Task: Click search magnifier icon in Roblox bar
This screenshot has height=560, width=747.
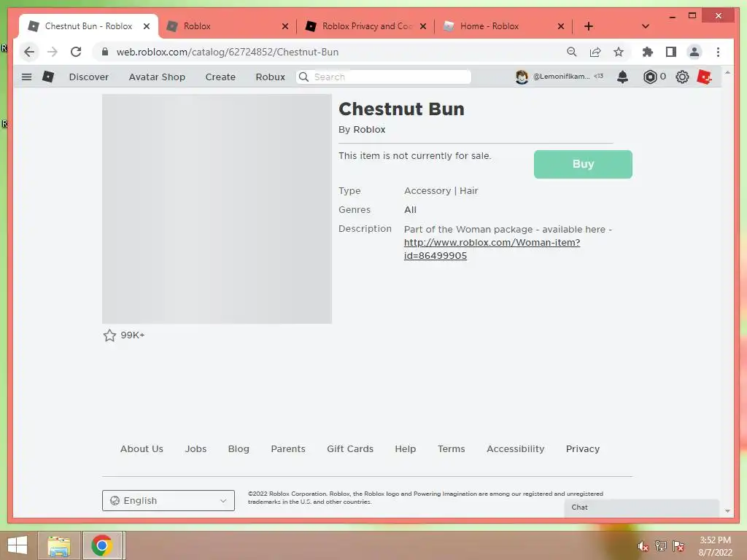Action: (x=303, y=77)
